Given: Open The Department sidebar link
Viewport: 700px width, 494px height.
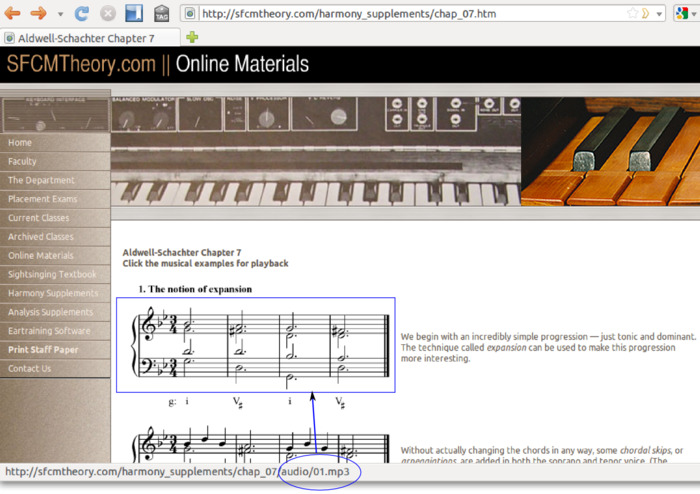Looking at the screenshot, I should point(55,180).
